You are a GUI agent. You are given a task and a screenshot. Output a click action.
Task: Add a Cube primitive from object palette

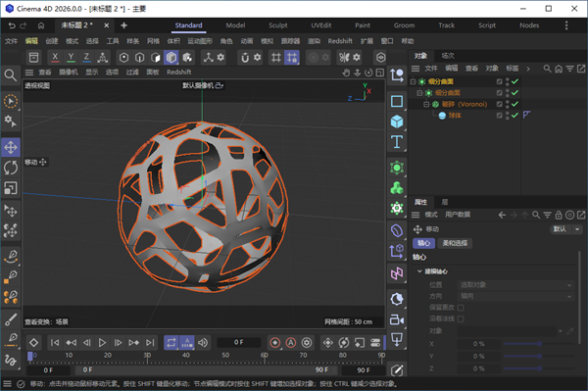(x=397, y=122)
